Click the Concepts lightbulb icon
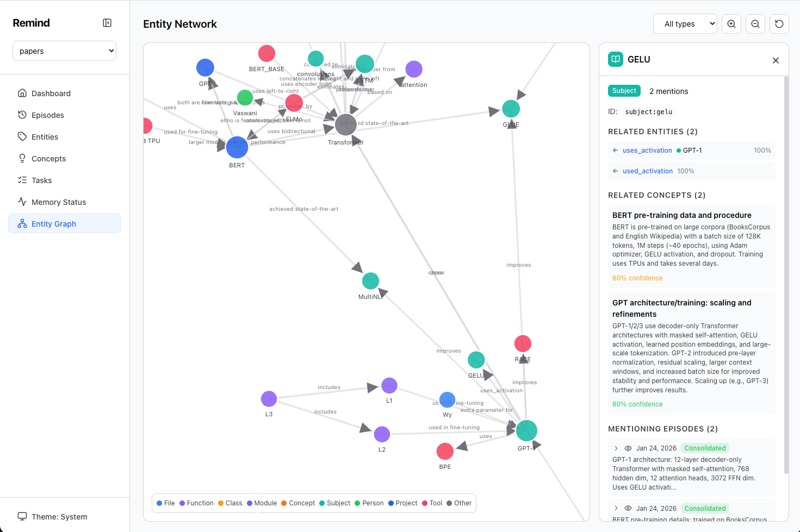 point(22,158)
